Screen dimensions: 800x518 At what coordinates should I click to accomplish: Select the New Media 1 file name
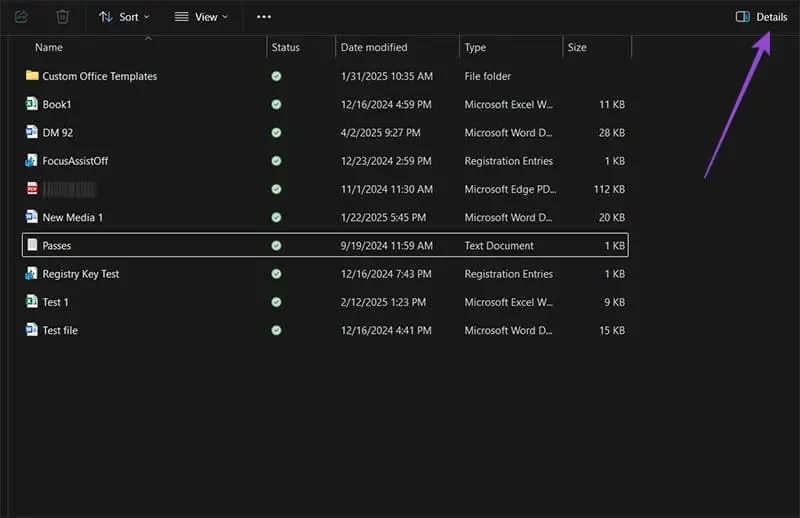point(72,217)
